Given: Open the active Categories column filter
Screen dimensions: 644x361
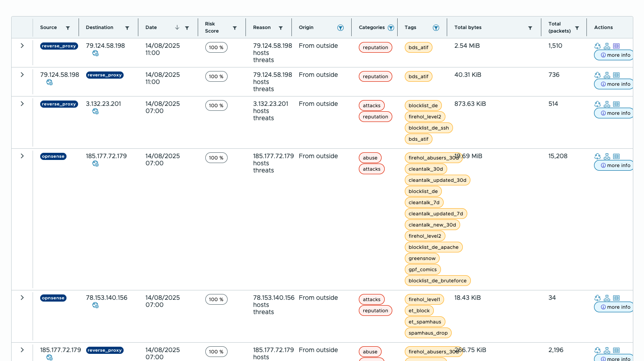Looking at the screenshot, I should pyautogui.click(x=391, y=28).
